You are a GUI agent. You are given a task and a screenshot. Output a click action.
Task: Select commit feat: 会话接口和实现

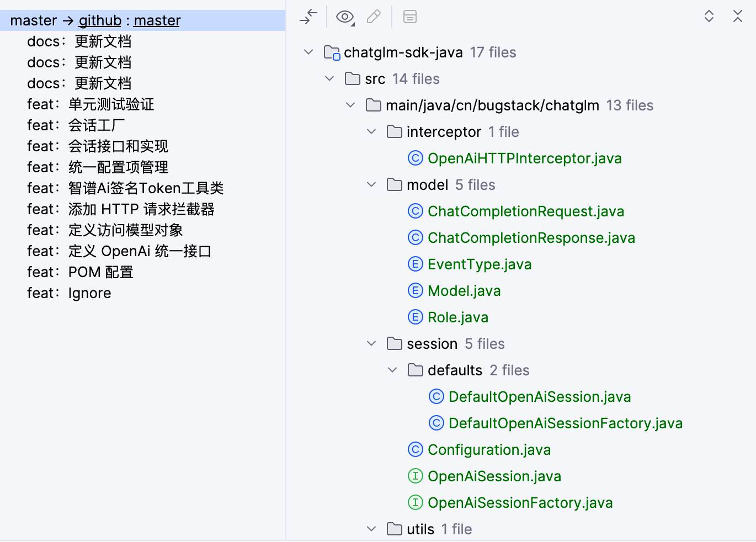[x=98, y=146]
